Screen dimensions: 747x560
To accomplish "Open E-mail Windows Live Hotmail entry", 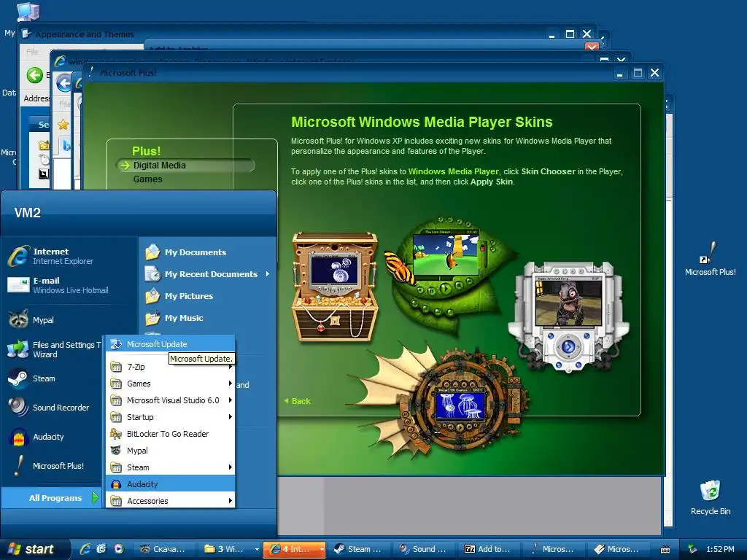I will (58, 285).
